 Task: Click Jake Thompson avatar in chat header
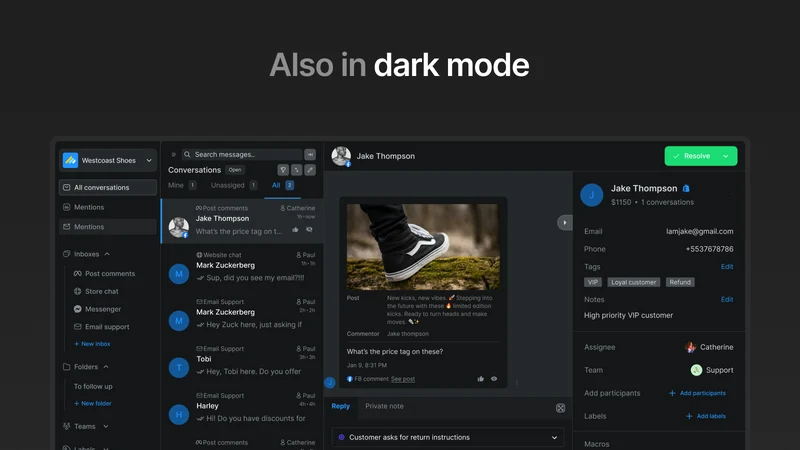pos(341,156)
